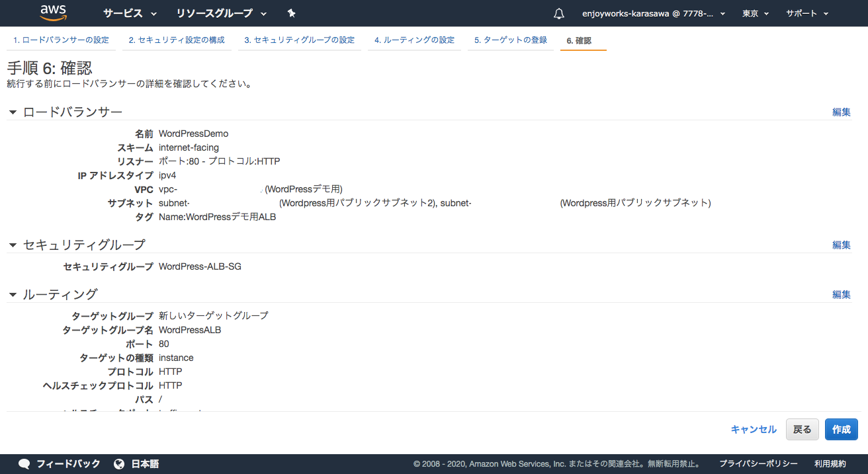Collapse the セキュリティグループ section
868x474 pixels.
(x=13, y=245)
